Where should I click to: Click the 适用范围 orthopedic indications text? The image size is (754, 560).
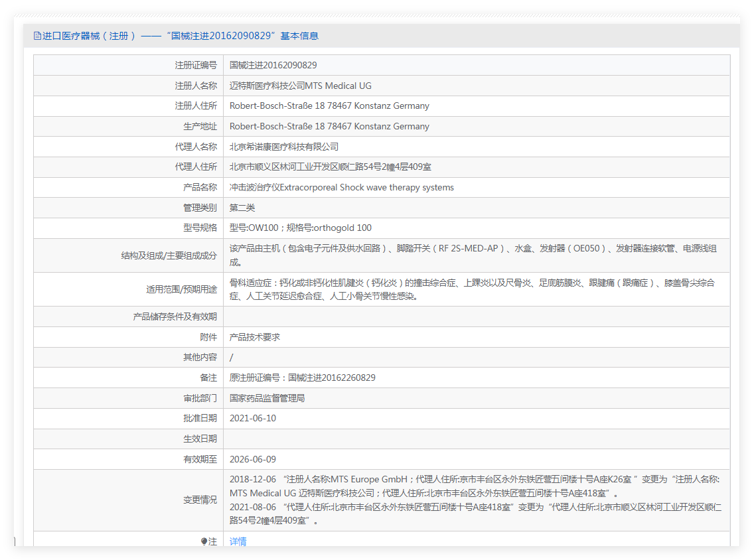pos(472,289)
